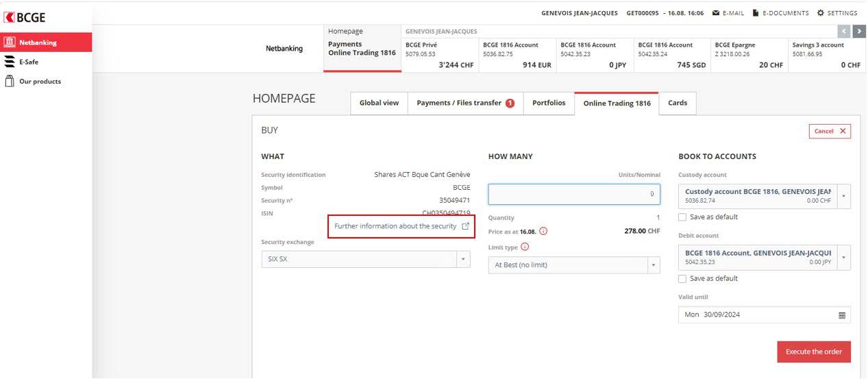Open the Custody account dropdown

point(765,196)
